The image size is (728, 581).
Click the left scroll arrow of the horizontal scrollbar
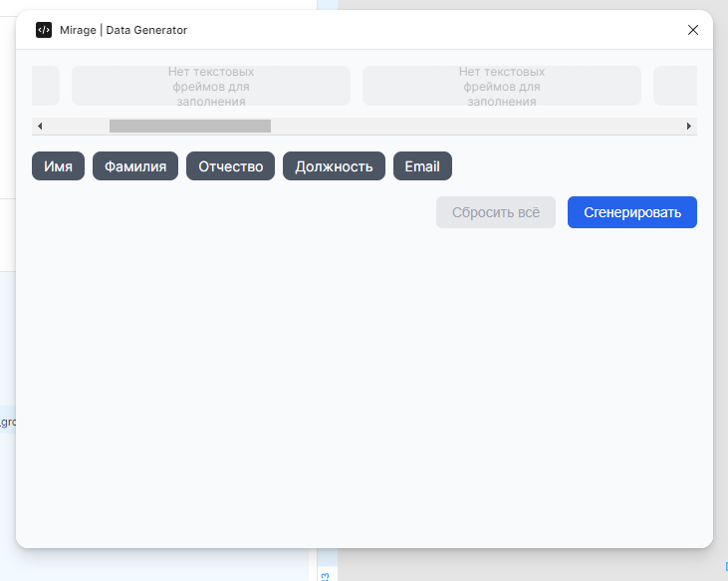(x=39, y=127)
